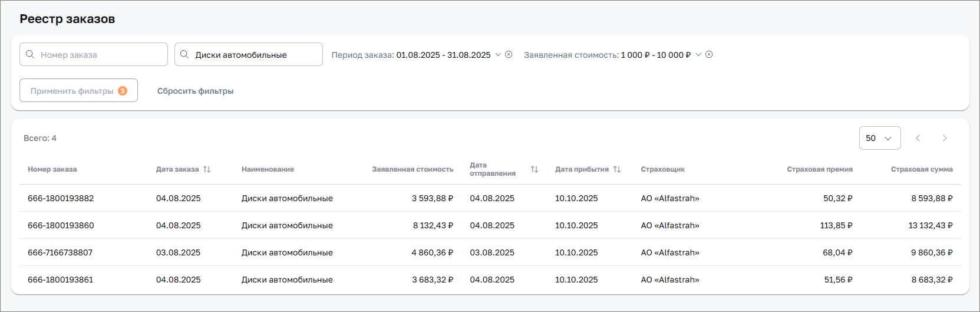This screenshot has height=312, width=980.
Task: Click arrival date in order 666-1800193882 row
Action: pyautogui.click(x=576, y=198)
